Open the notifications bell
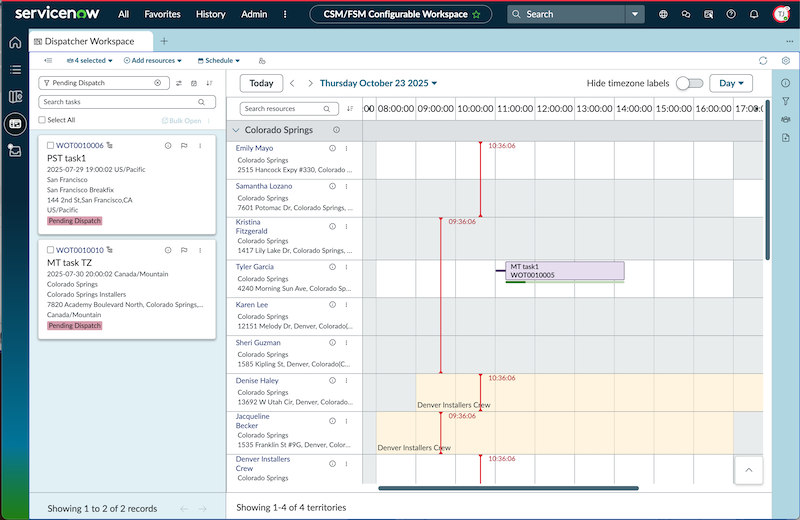The image size is (800, 520). (754, 14)
